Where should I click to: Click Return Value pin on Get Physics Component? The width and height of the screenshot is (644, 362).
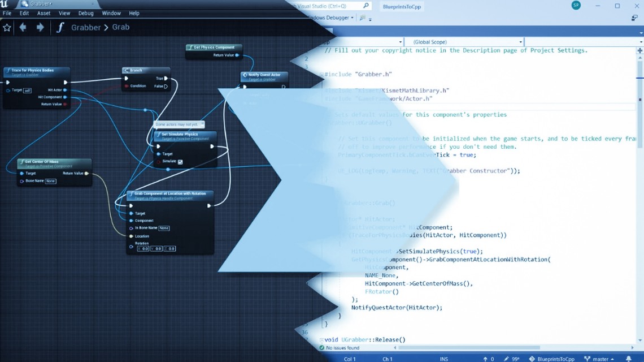(237, 55)
